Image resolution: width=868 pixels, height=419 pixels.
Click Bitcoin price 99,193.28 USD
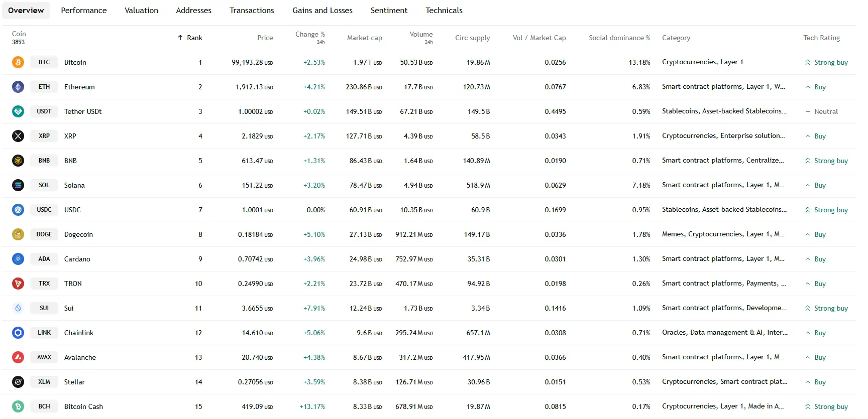(x=252, y=62)
